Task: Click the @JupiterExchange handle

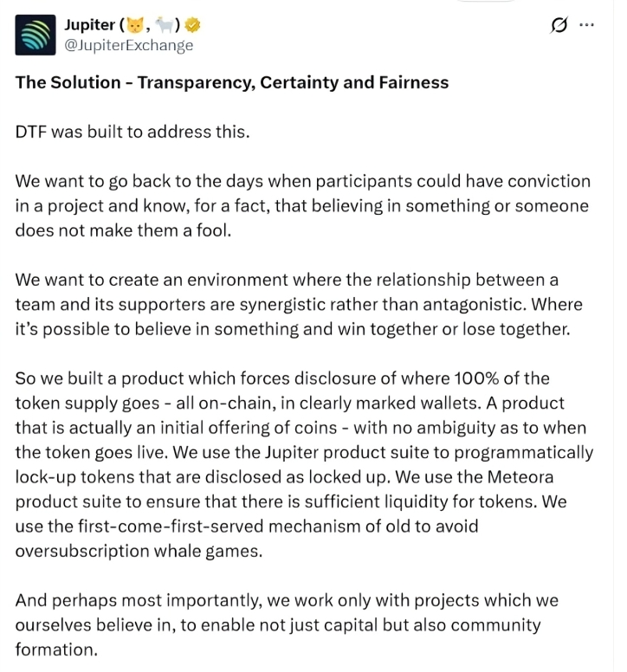Action: (128, 45)
